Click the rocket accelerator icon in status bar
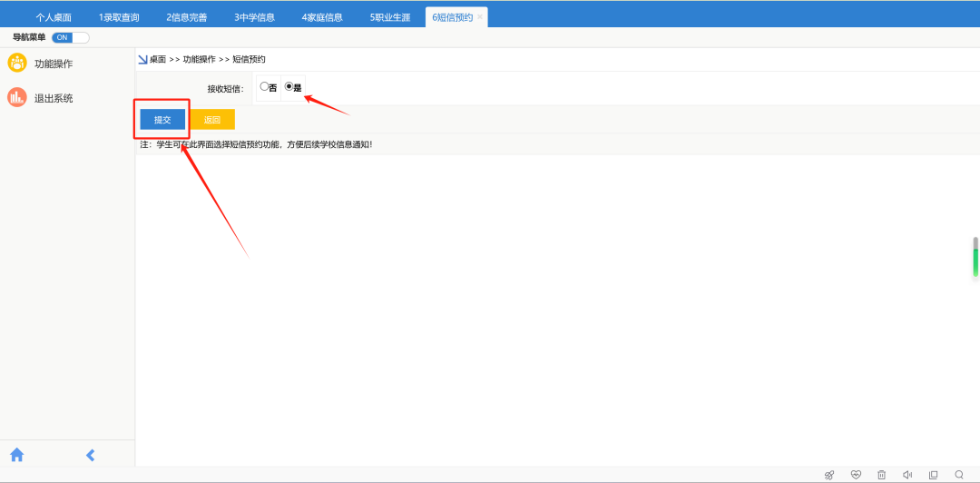This screenshot has height=483, width=980. click(x=828, y=475)
